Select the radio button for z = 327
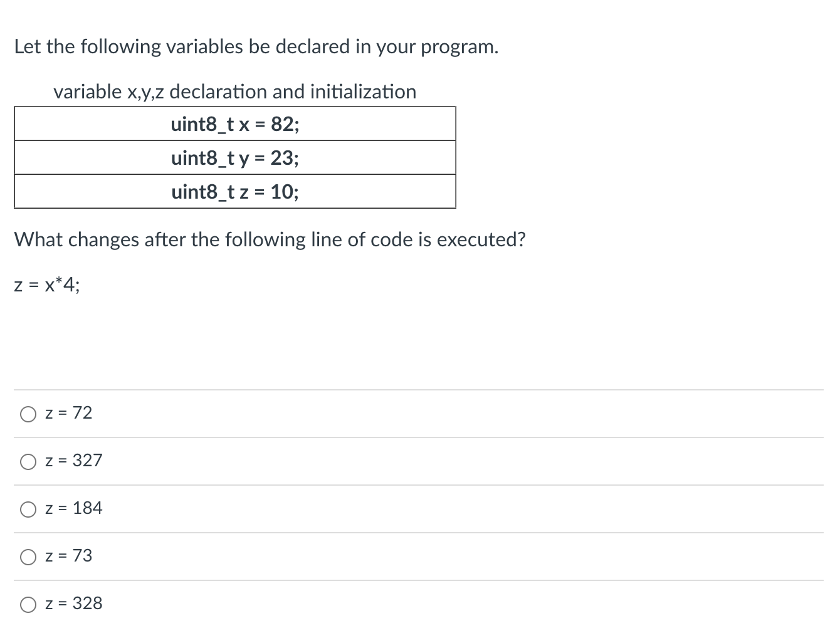The width and height of the screenshot is (840, 643). 28,462
